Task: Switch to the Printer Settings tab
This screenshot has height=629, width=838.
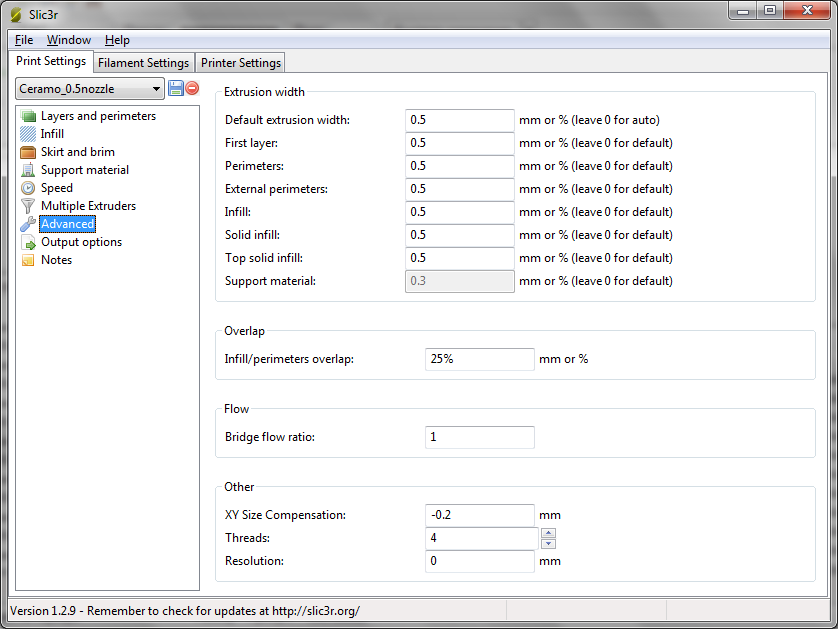Action: pos(240,63)
